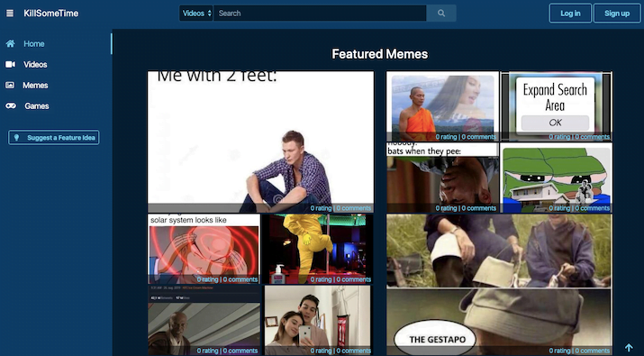The height and width of the screenshot is (356, 644).
Task: Open the 'Me with 2 feet' meme
Action: pos(261,141)
